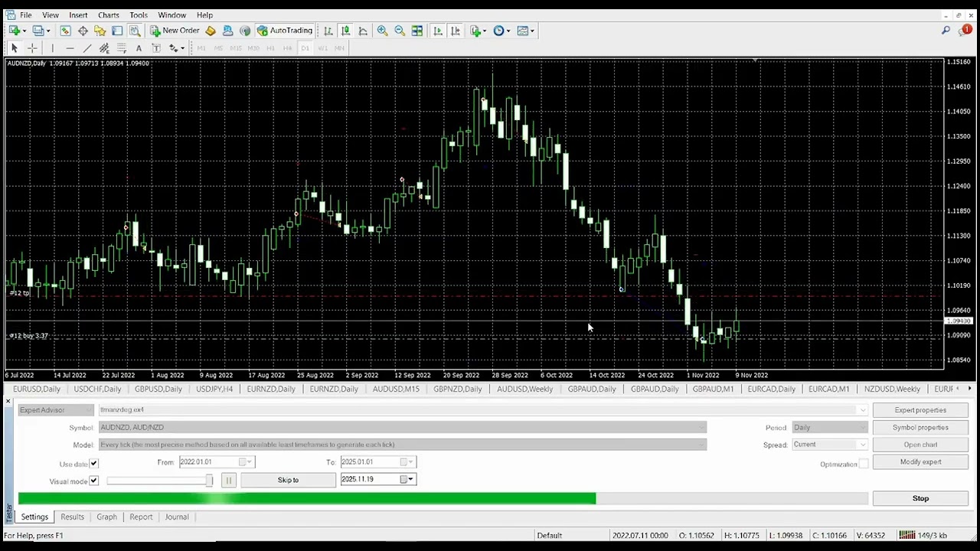The image size is (980, 551).
Task: Switch to the Journal tester tab
Action: pyautogui.click(x=176, y=517)
